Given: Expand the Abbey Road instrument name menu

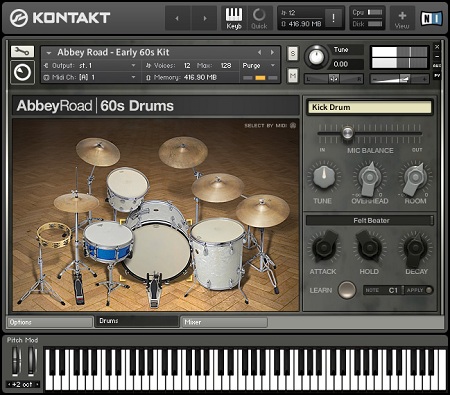Looking at the screenshot, I should click(x=49, y=53).
